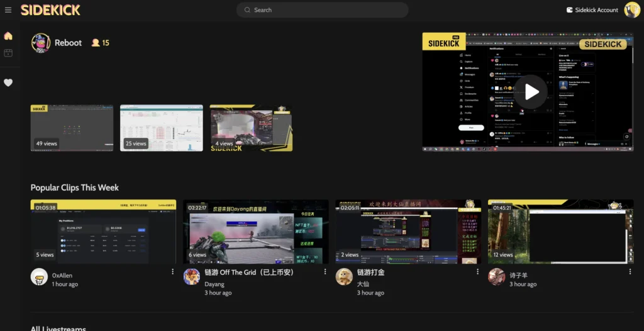Open more options for 0xAllen clip
This screenshot has width=644, height=331.
pos(172,272)
